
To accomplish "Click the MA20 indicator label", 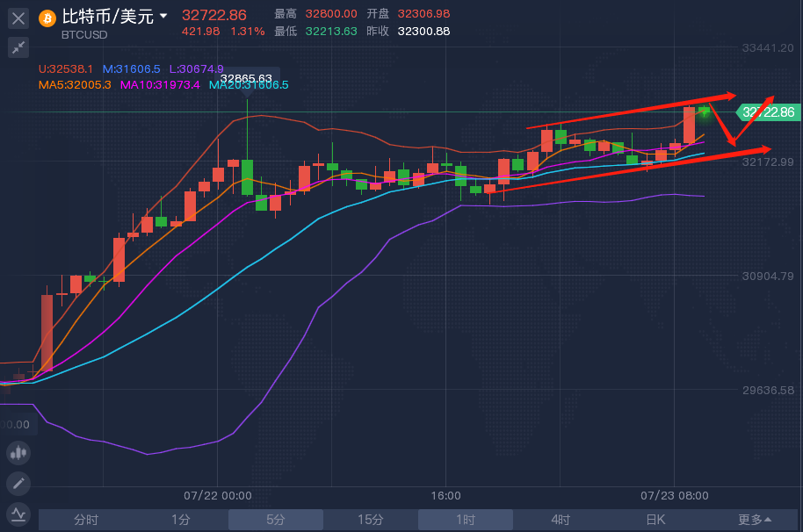I will click(x=249, y=85).
